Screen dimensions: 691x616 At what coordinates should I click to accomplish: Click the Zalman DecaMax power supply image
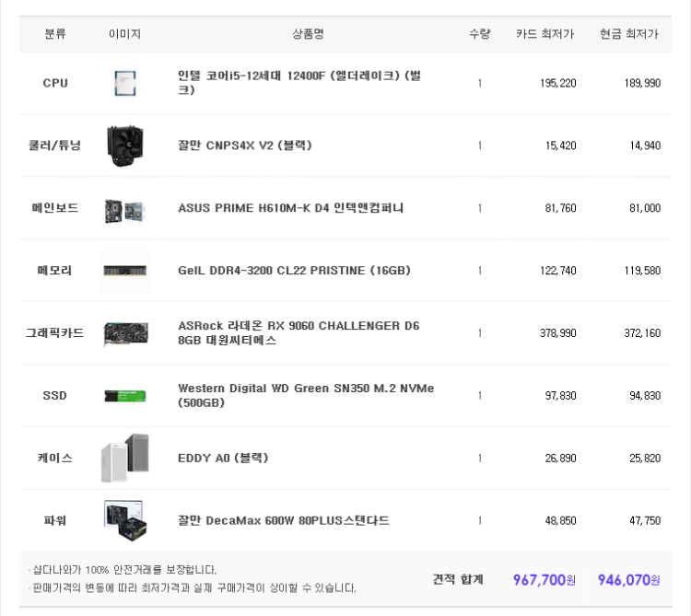125,520
